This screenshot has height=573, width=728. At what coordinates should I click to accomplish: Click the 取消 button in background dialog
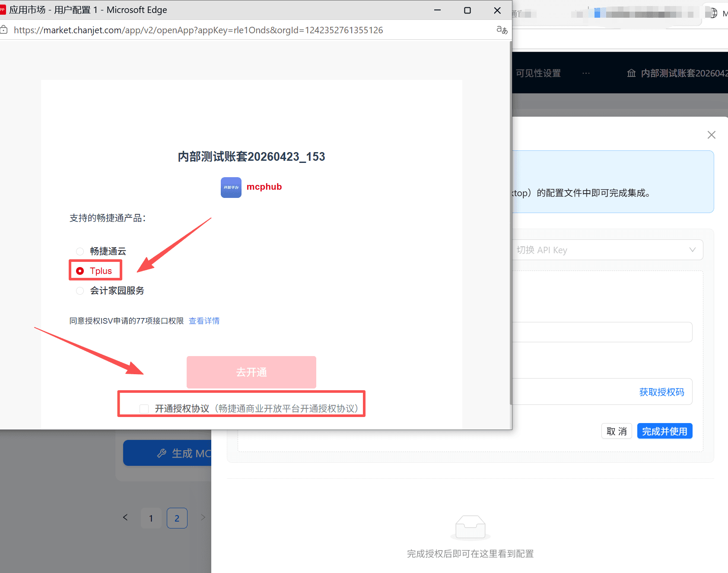coord(617,431)
